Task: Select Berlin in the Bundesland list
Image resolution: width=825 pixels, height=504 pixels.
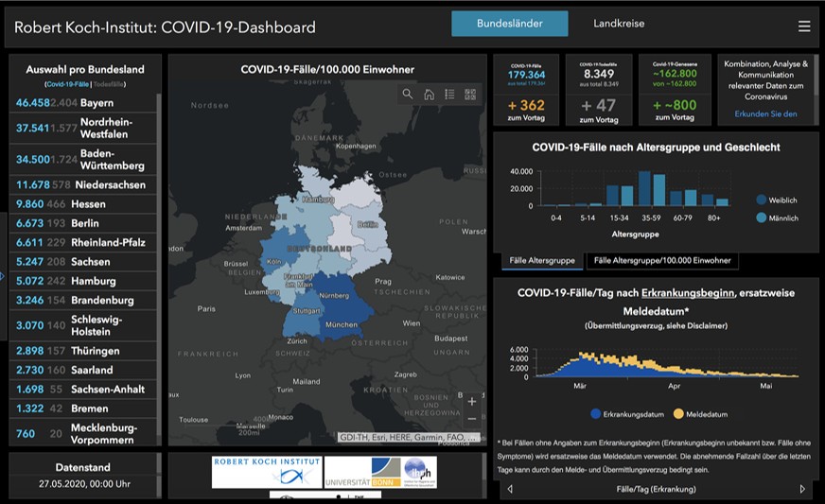Action: click(x=83, y=223)
